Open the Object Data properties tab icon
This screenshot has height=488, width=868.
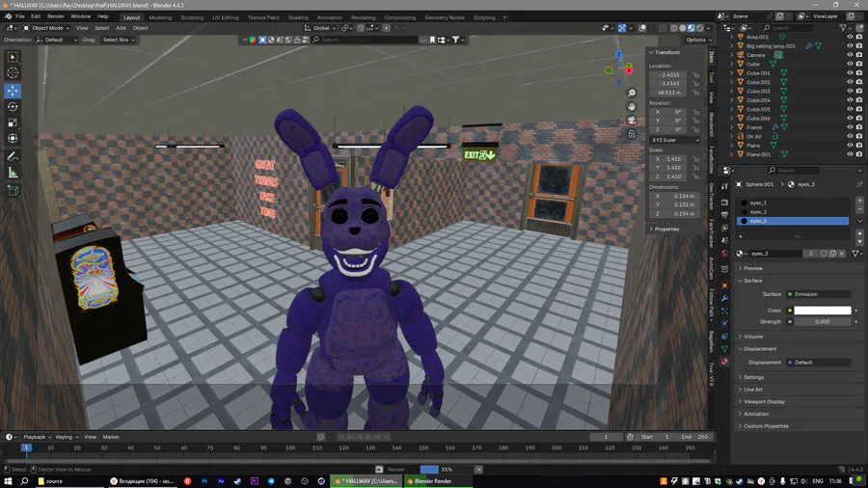coord(724,348)
